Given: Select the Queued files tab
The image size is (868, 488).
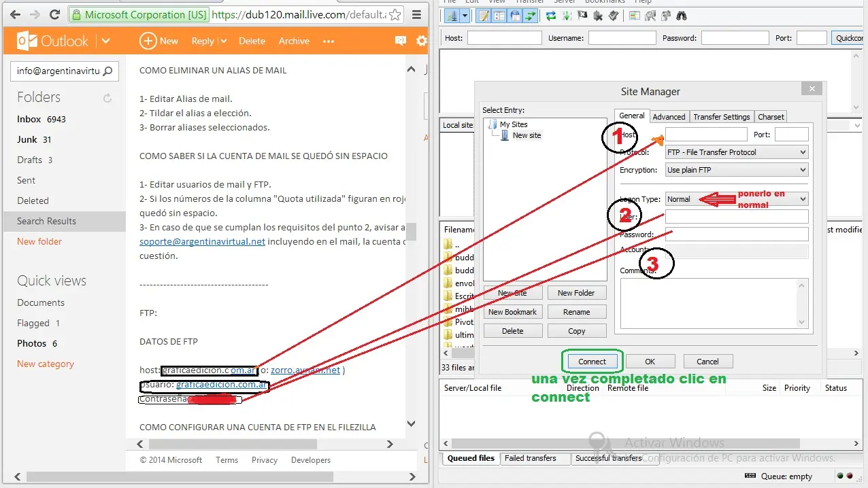Looking at the screenshot, I should coord(471,458).
